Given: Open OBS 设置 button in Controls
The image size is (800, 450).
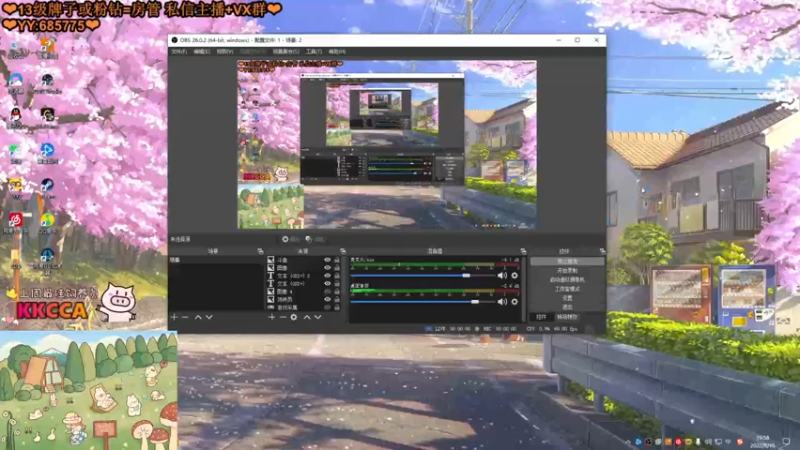Looking at the screenshot, I should [x=567, y=298].
